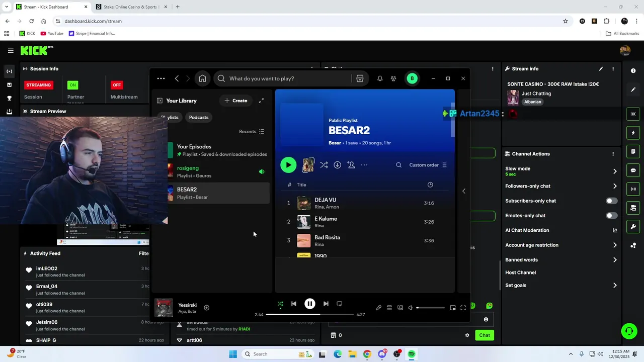Viewport: 644px width, 362px height.
Task: Play the BESAR2 playlist
Action: coord(288,165)
